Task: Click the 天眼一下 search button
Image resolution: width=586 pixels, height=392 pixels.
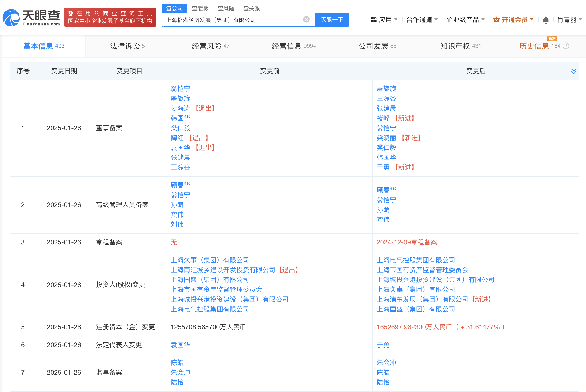Action: coord(332,19)
